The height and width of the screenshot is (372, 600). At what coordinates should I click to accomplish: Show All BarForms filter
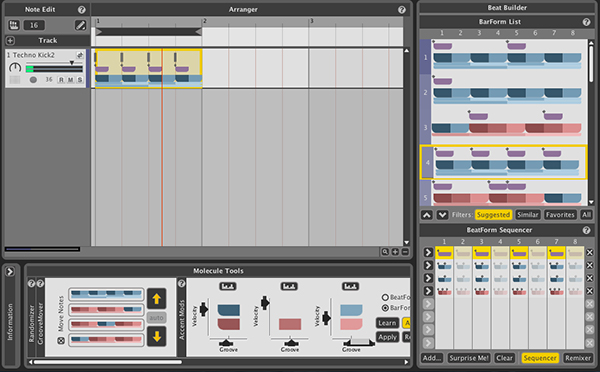[586, 215]
